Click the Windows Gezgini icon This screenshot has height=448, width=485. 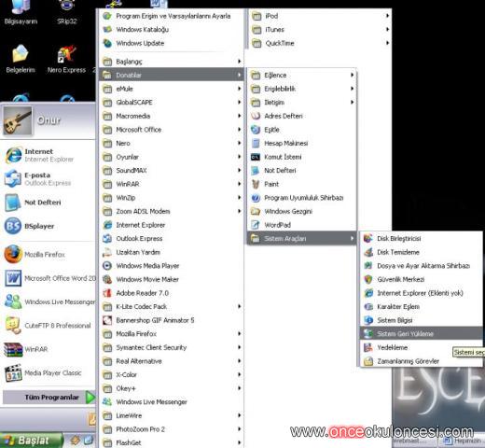click(x=256, y=211)
